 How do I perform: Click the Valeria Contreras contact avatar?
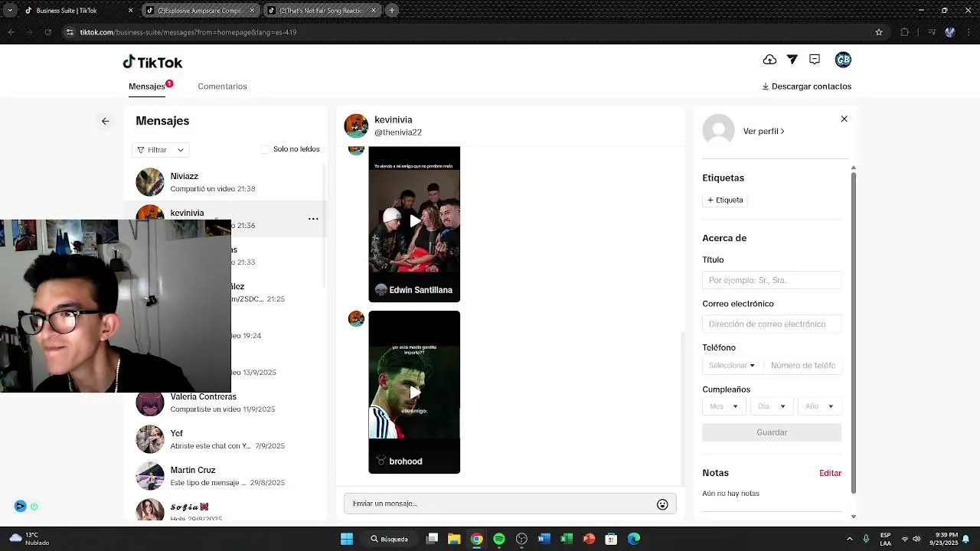pyautogui.click(x=150, y=403)
